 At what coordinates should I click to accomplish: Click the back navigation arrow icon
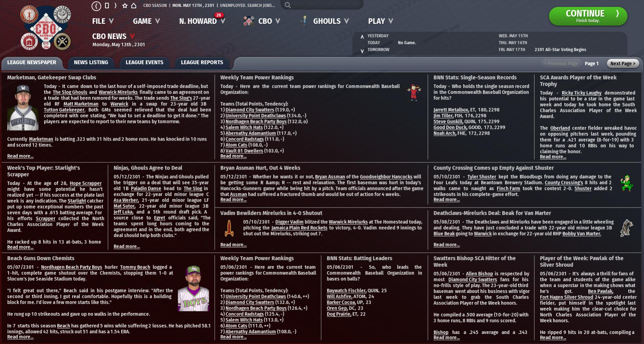click(96, 6)
